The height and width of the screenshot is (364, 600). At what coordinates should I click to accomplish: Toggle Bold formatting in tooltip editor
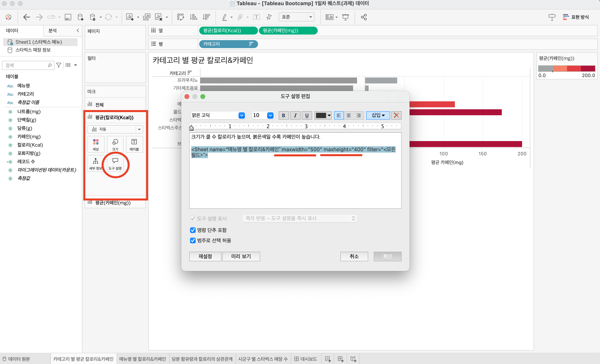point(283,115)
